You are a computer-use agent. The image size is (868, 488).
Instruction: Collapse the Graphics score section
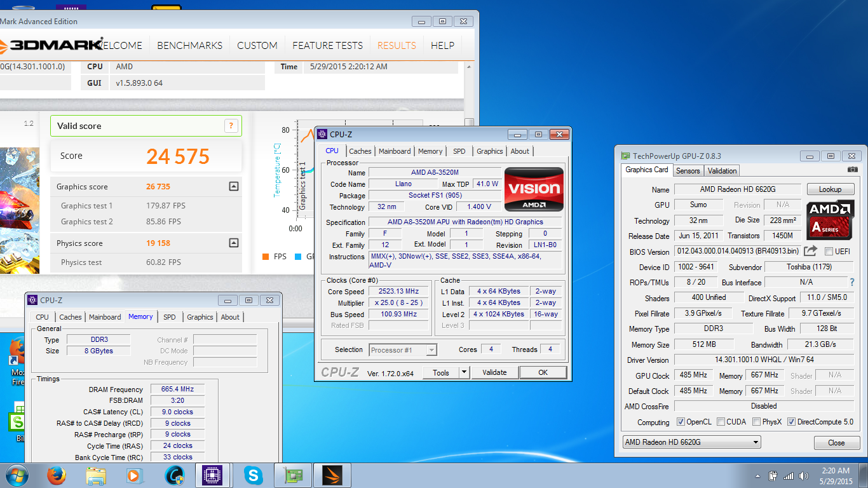[233, 186]
